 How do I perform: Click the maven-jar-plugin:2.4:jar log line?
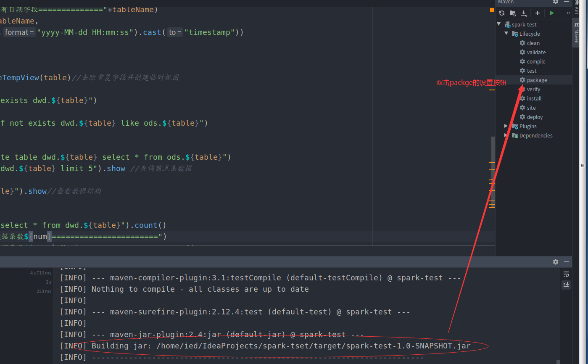[212, 335]
